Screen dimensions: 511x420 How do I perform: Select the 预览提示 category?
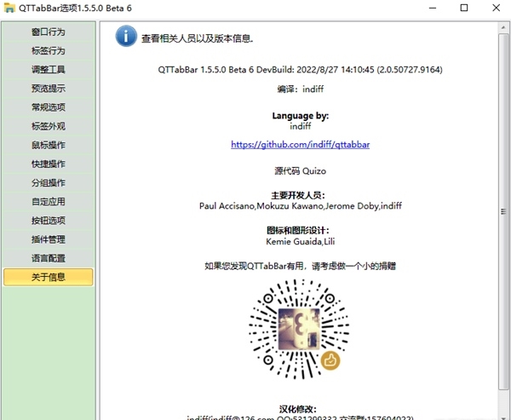49,89
